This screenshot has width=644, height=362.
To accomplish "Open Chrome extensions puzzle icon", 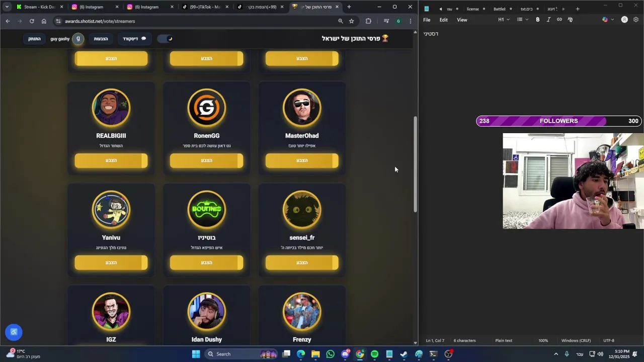I will [368, 21].
